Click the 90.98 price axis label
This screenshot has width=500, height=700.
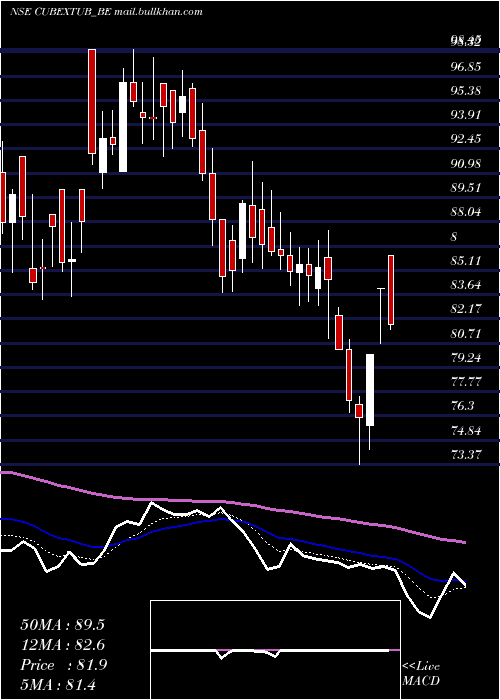[466, 164]
